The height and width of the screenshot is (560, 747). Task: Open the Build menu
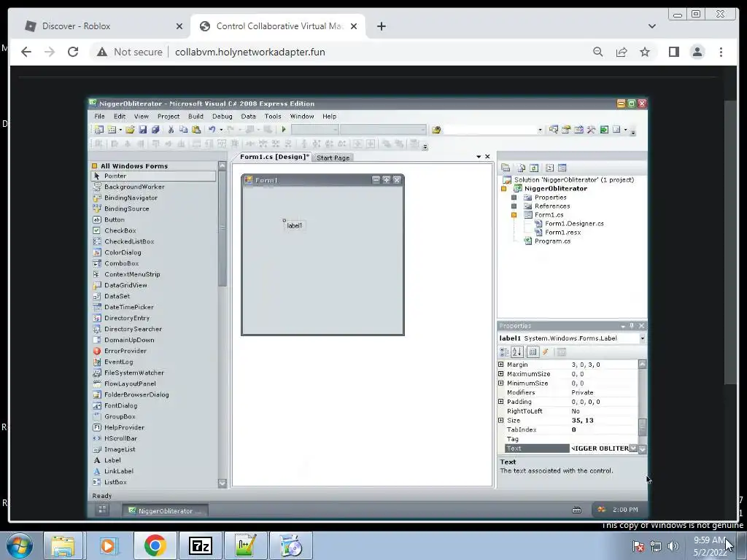click(x=196, y=116)
